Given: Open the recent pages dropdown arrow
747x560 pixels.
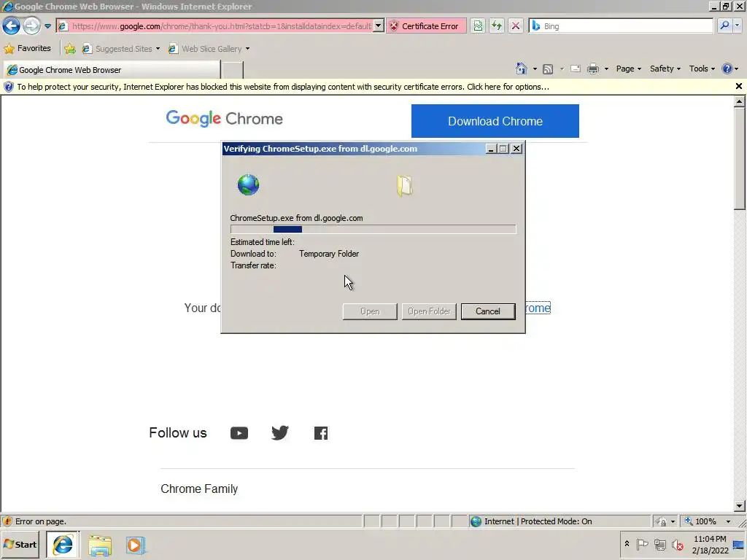Looking at the screenshot, I should [47, 26].
